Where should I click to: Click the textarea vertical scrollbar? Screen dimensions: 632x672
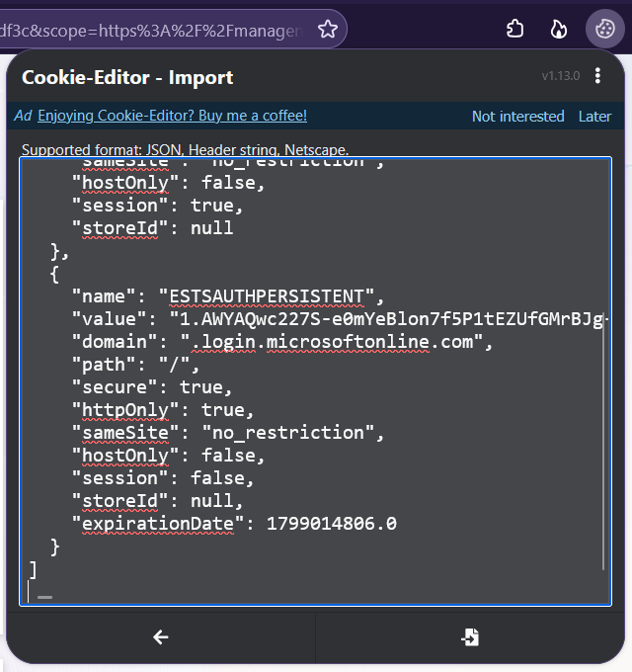[603, 442]
